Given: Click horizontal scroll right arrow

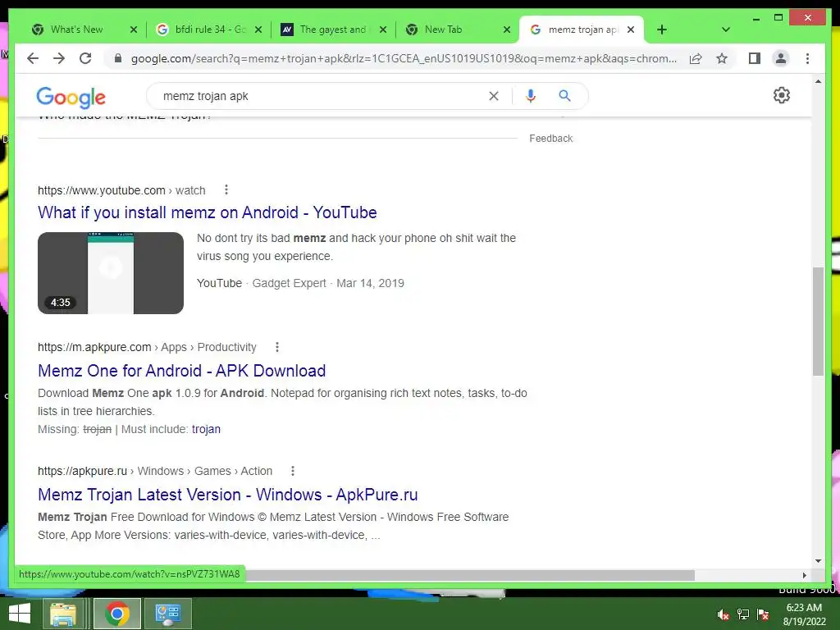Looking at the screenshot, I should click(x=804, y=575).
